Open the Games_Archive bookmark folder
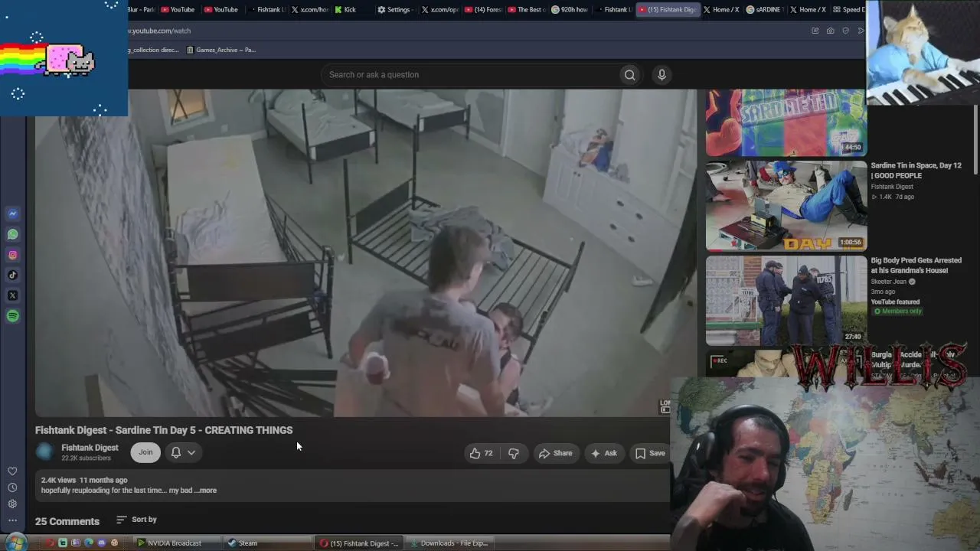 tap(220, 50)
